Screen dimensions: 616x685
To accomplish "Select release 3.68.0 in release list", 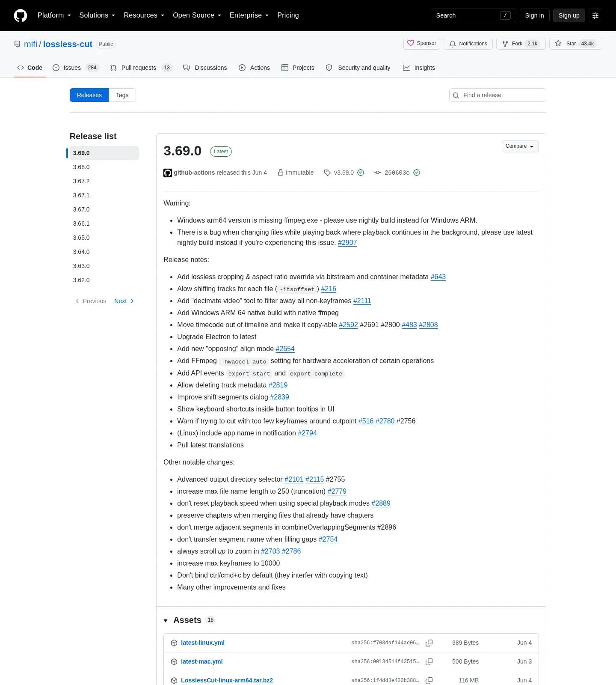I will click(104, 167).
